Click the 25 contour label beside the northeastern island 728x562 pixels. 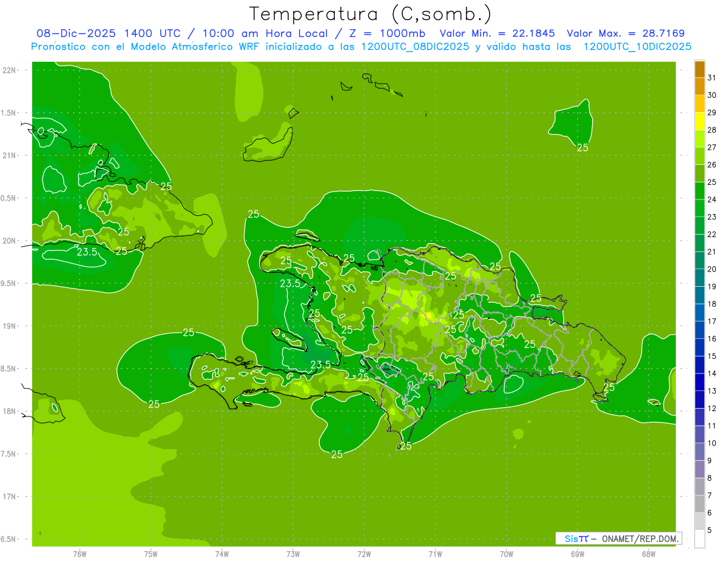[x=582, y=147]
